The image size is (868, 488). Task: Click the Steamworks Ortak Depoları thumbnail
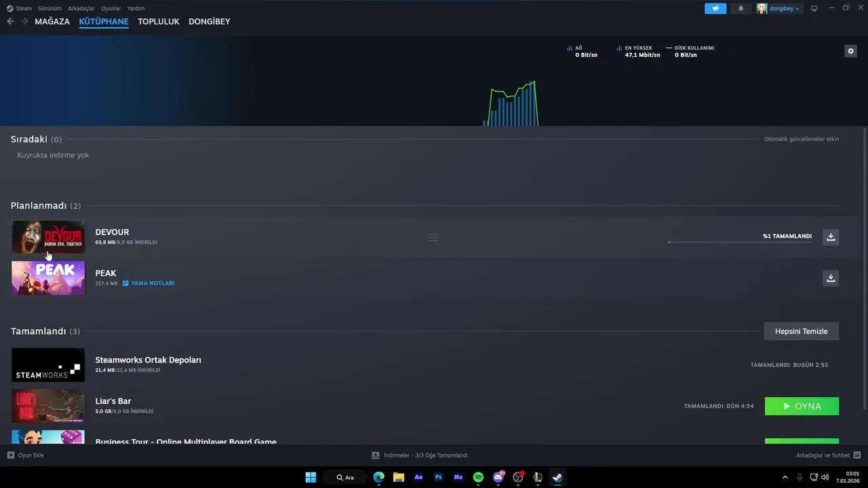click(x=48, y=365)
